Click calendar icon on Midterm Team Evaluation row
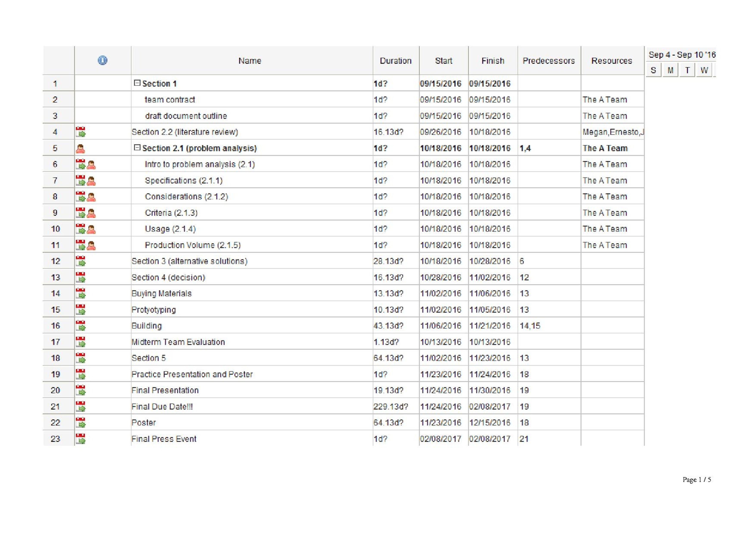756x534 pixels. 81,342
